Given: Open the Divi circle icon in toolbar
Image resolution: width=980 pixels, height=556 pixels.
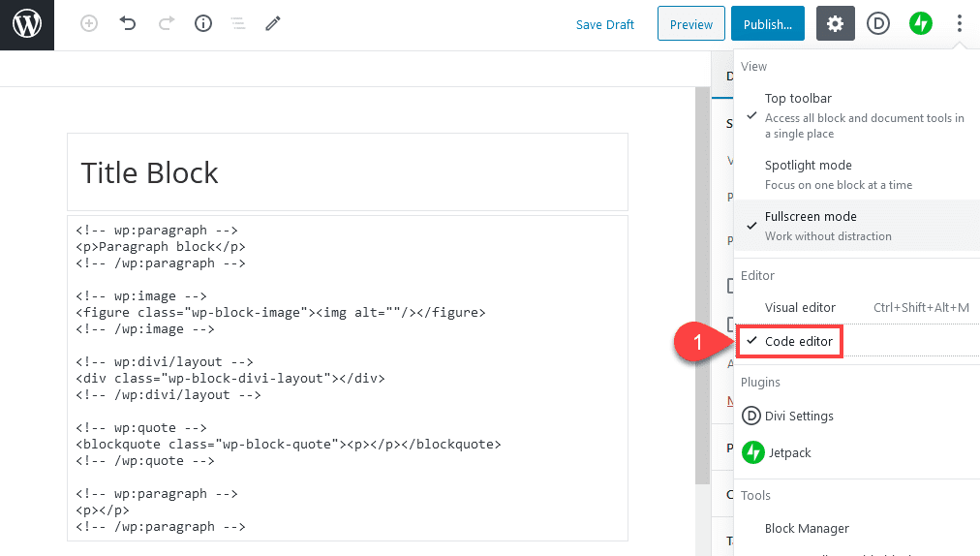Looking at the screenshot, I should 878,24.
